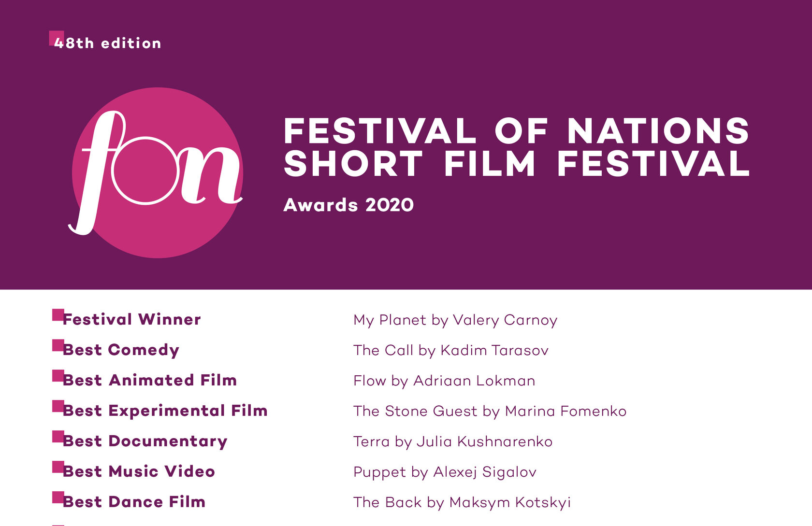Click the pink fon circular logo
The height and width of the screenshot is (526, 812).
pos(157,172)
